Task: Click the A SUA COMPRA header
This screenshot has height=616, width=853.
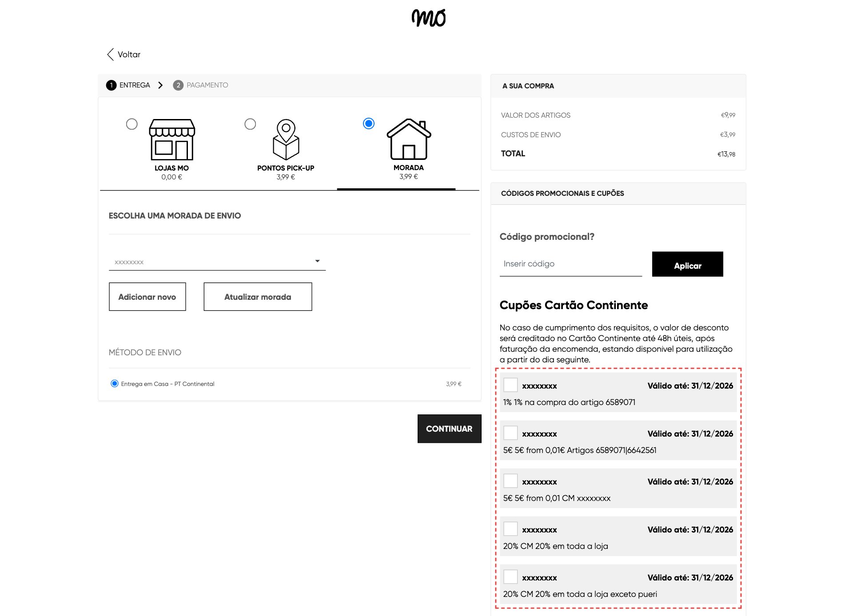Action: coord(528,86)
